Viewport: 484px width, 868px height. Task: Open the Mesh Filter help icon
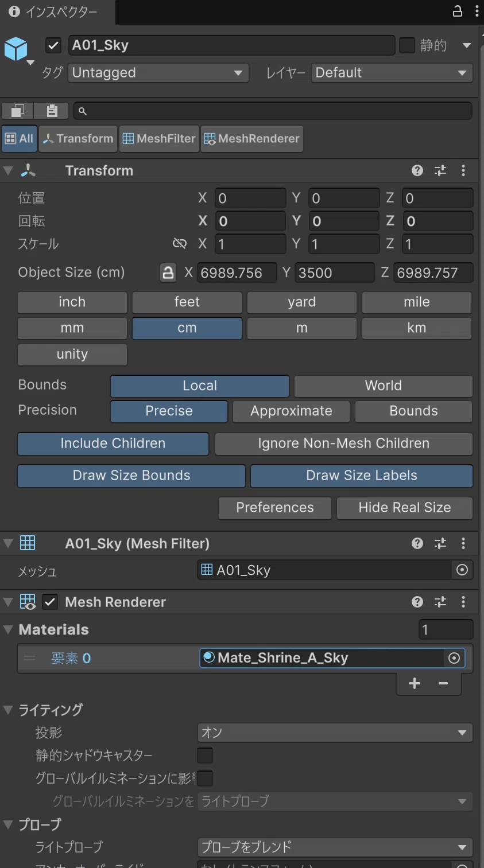tap(417, 543)
